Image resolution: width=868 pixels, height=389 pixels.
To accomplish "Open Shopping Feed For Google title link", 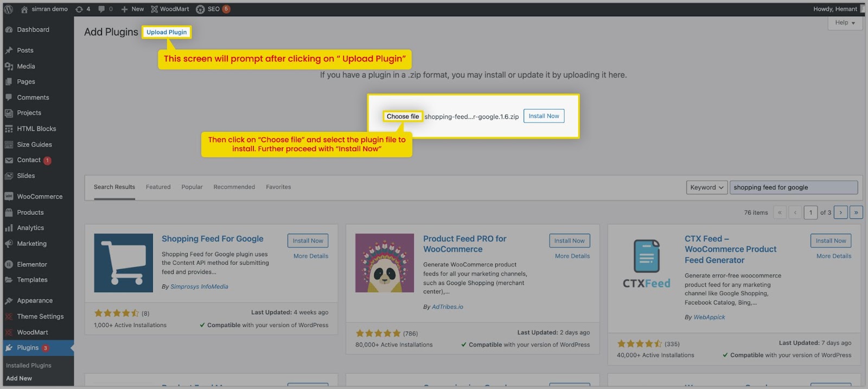I will point(213,239).
